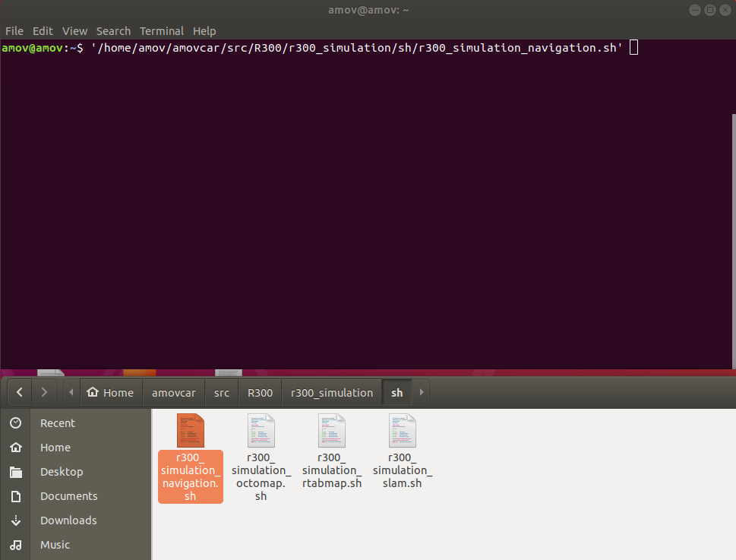Go to src folder in path bar

point(222,392)
